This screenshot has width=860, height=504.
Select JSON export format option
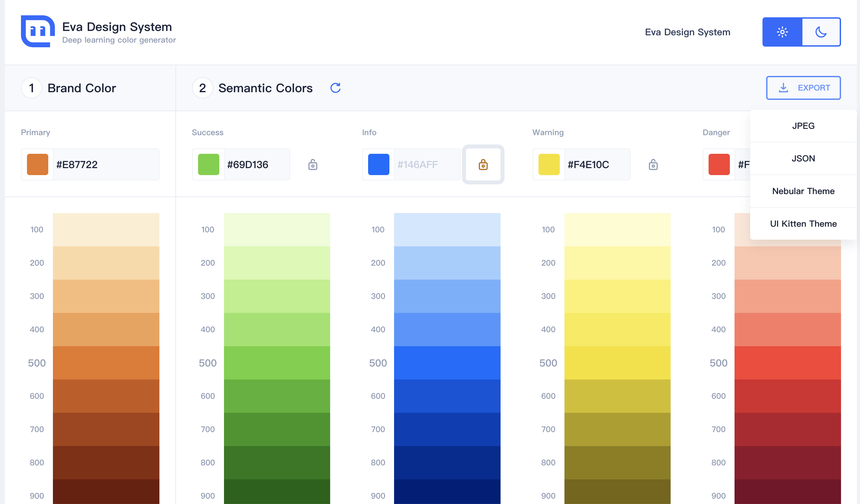(x=803, y=158)
